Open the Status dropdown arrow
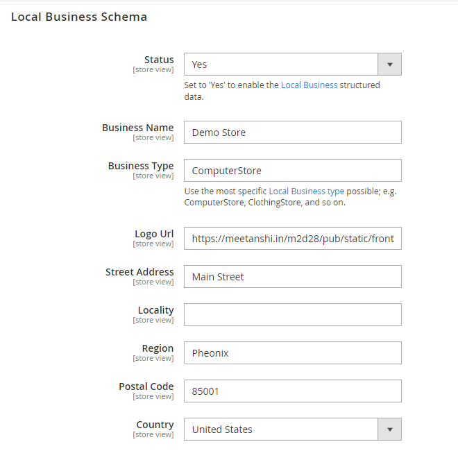Image resolution: width=458 pixels, height=476 pixels. point(390,65)
